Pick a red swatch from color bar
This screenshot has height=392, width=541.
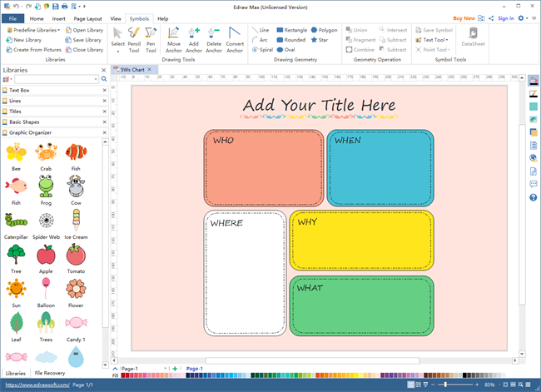tap(125, 375)
